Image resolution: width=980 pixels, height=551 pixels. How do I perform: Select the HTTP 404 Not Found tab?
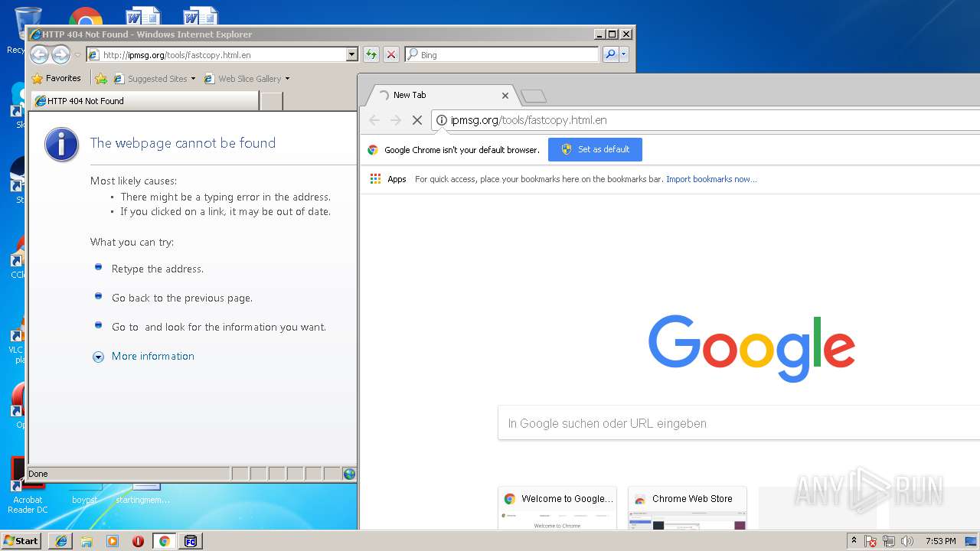tap(144, 101)
